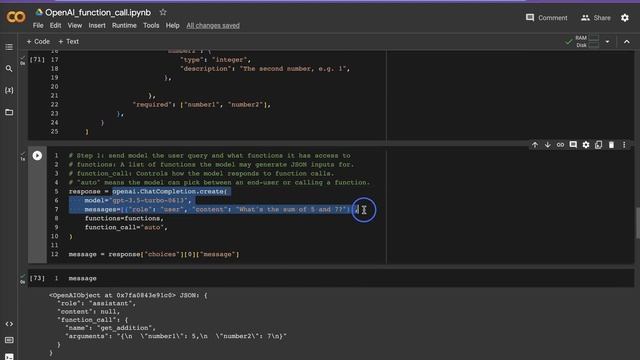The image size is (640, 360).
Task: Add a new Text cell
Action: pos(69,42)
